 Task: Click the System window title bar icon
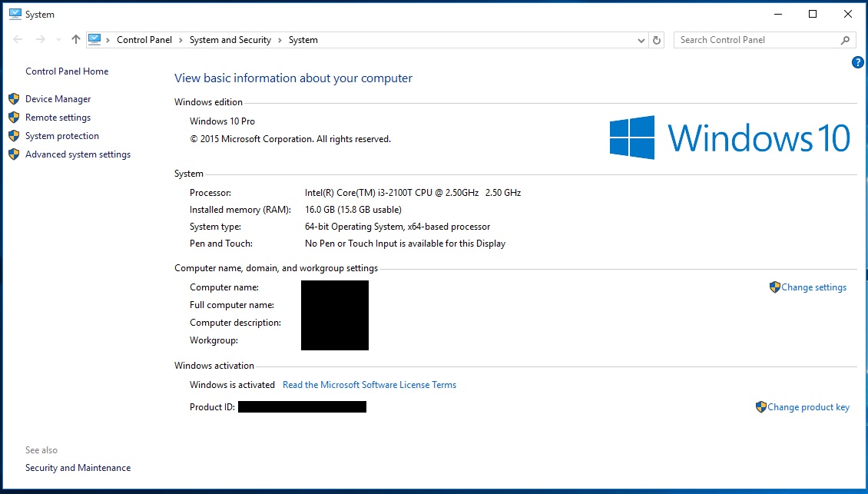click(x=15, y=14)
